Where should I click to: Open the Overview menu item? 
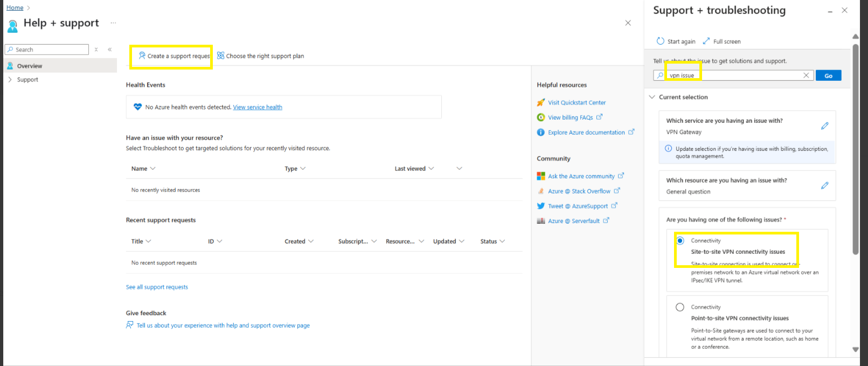click(60, 66)
